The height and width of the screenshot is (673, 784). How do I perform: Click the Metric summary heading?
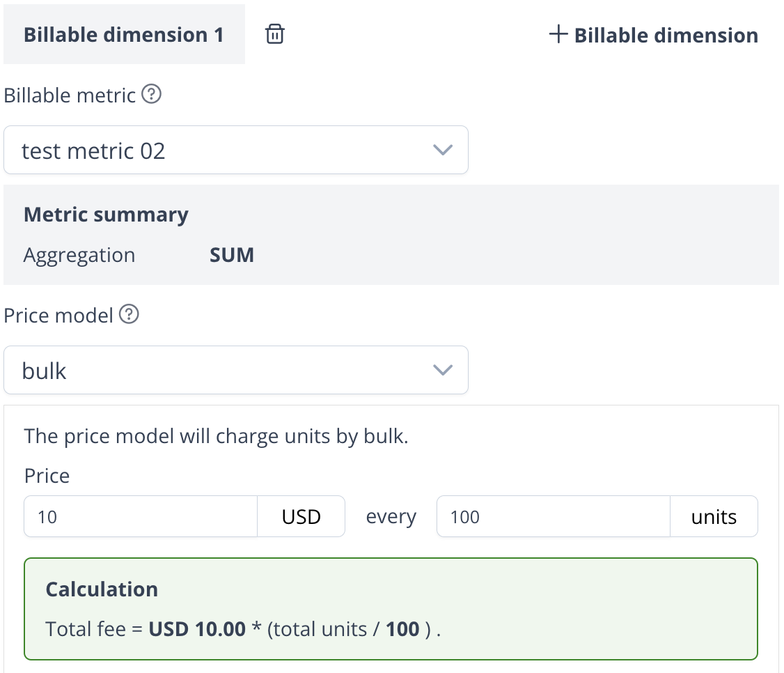point(106,215)
